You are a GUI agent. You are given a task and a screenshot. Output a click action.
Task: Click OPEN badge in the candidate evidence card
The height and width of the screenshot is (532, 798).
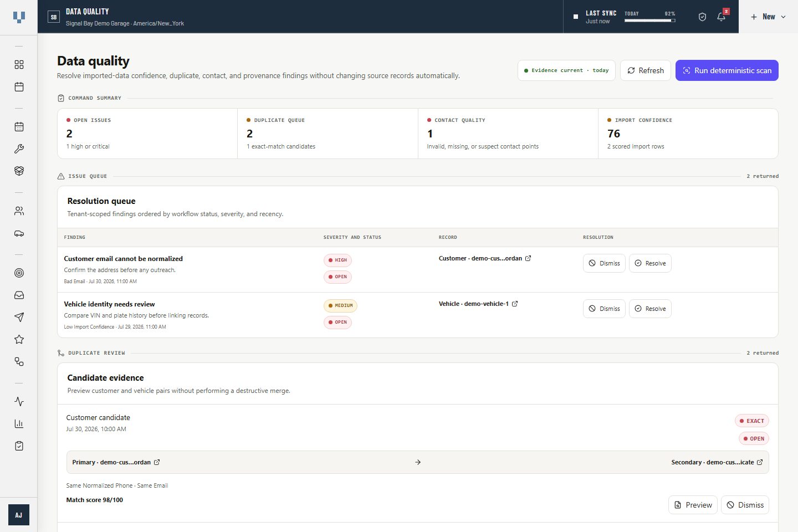point(754,439)
